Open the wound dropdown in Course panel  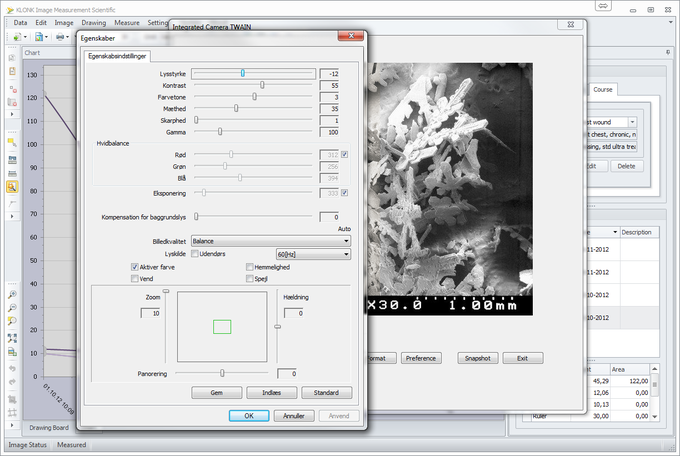pos(632,122)
